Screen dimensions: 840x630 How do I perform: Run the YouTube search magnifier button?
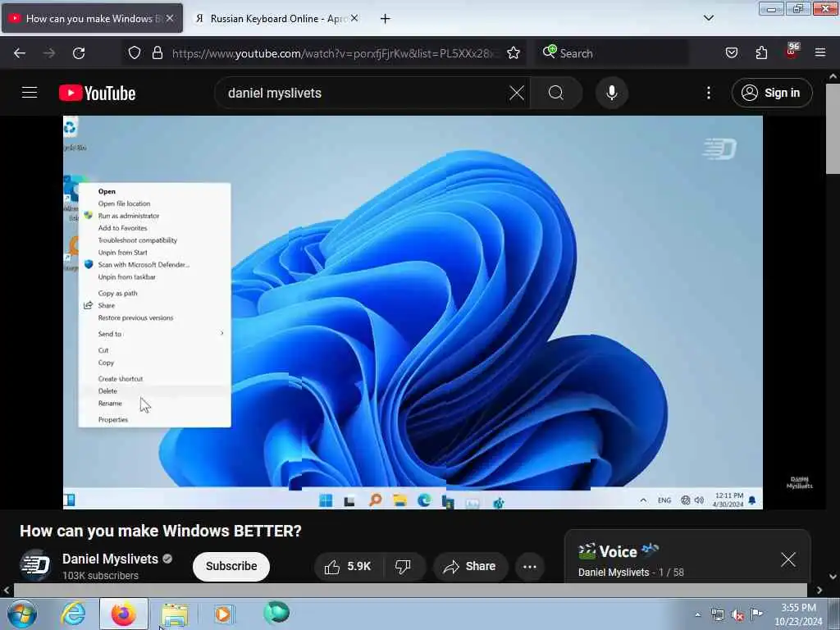(x=556, y=93)
